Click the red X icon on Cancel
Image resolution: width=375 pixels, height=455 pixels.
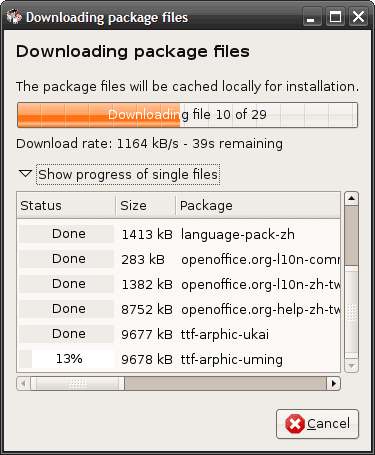click(x=295, y=424)
